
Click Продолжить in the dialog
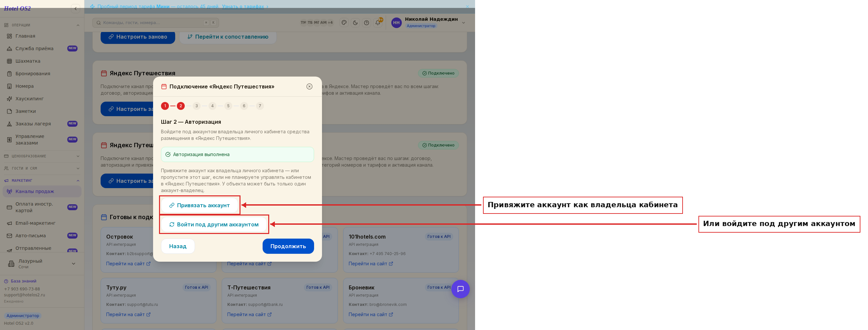click(288, 247)
